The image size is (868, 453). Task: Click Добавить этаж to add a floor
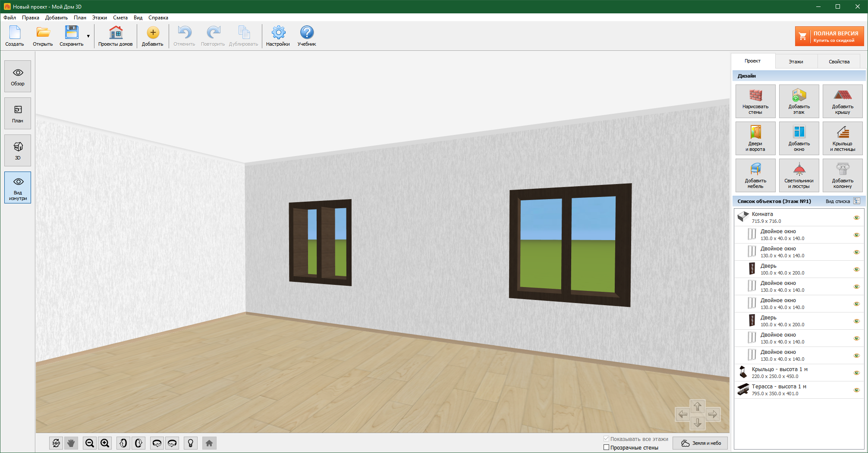click(799, 101)
